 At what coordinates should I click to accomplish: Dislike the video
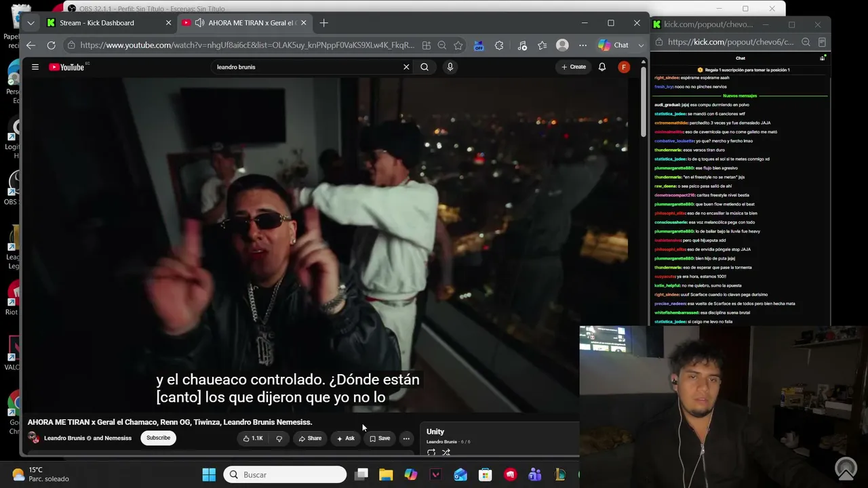[279, 439]
